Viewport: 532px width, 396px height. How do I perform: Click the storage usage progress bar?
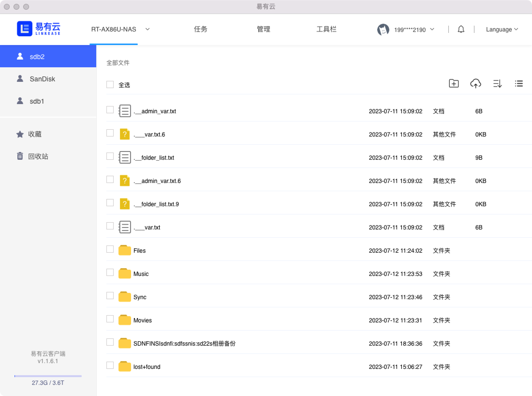(x=48, y=376)
